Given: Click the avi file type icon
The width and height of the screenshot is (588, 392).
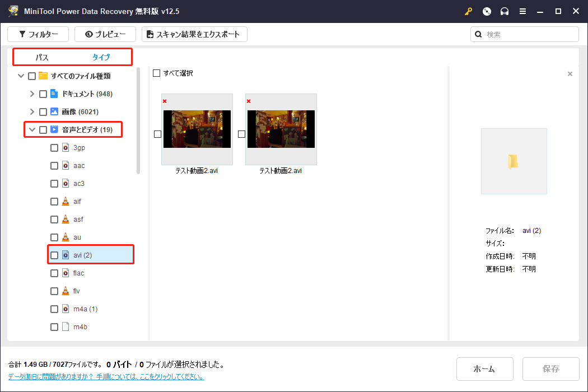Looking at the screenshot, I should point(66,255).
